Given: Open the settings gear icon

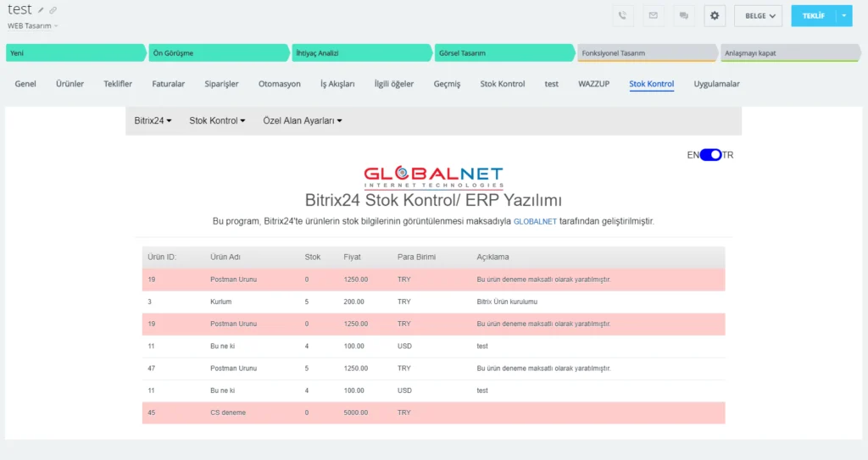Looking at the screenshot, I should coord(715,15).
